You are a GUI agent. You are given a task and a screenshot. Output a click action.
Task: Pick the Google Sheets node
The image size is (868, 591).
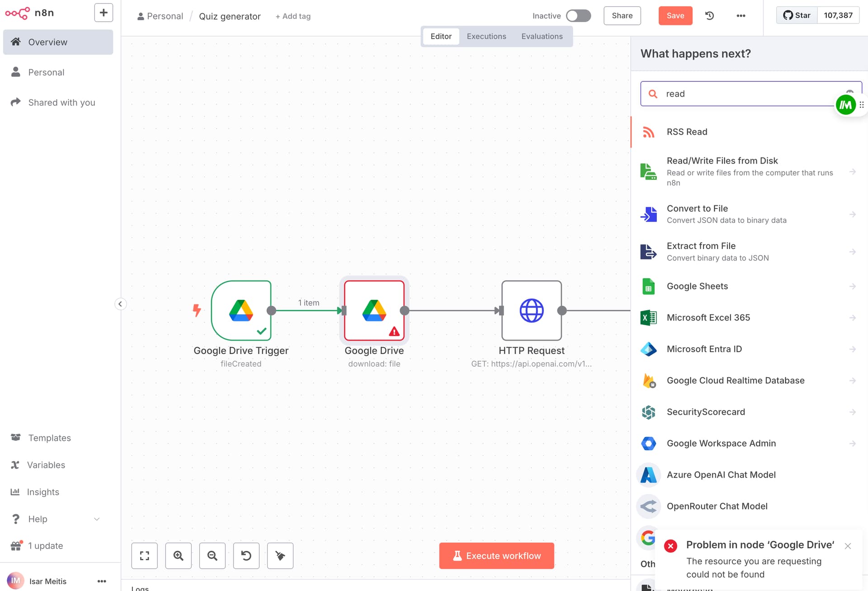tap(750, 287)
